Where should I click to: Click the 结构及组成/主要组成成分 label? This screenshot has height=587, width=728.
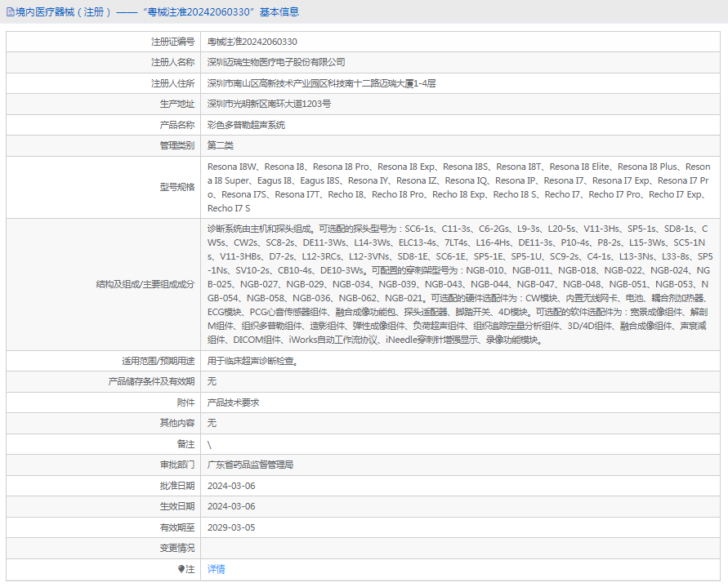coord(145,284)
